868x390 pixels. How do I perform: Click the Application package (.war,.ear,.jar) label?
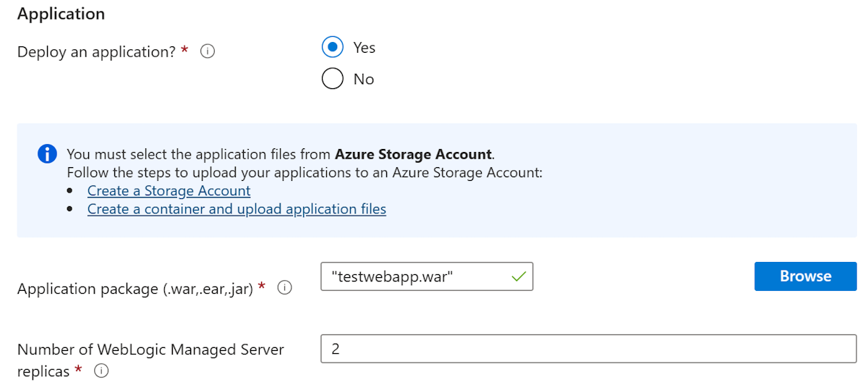tap(135, 289)
